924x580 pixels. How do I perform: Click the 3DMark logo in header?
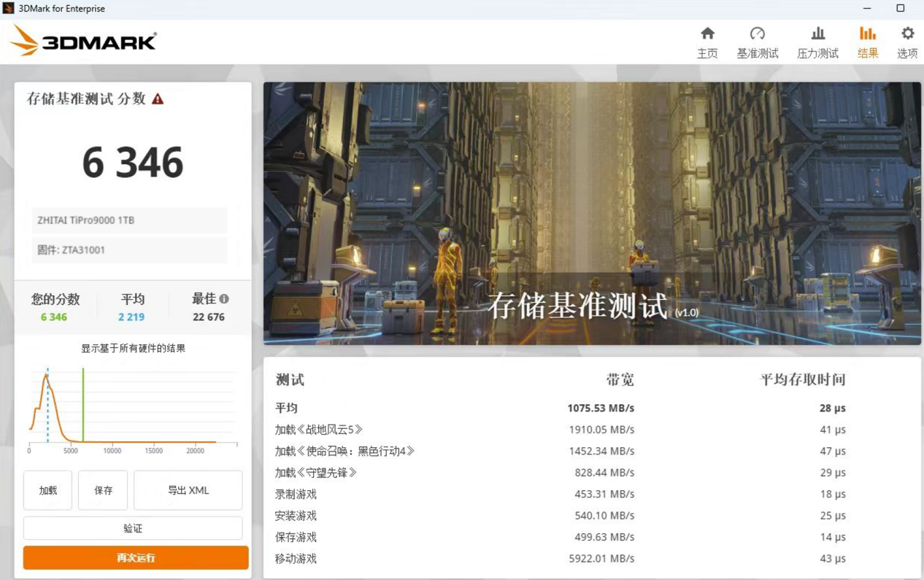[x=83, y=41]
